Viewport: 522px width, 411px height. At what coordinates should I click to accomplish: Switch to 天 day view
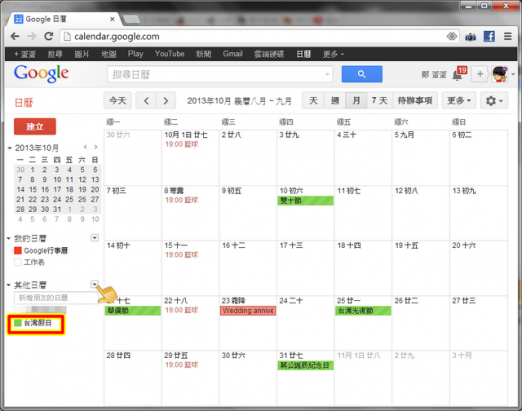(313, 101)
